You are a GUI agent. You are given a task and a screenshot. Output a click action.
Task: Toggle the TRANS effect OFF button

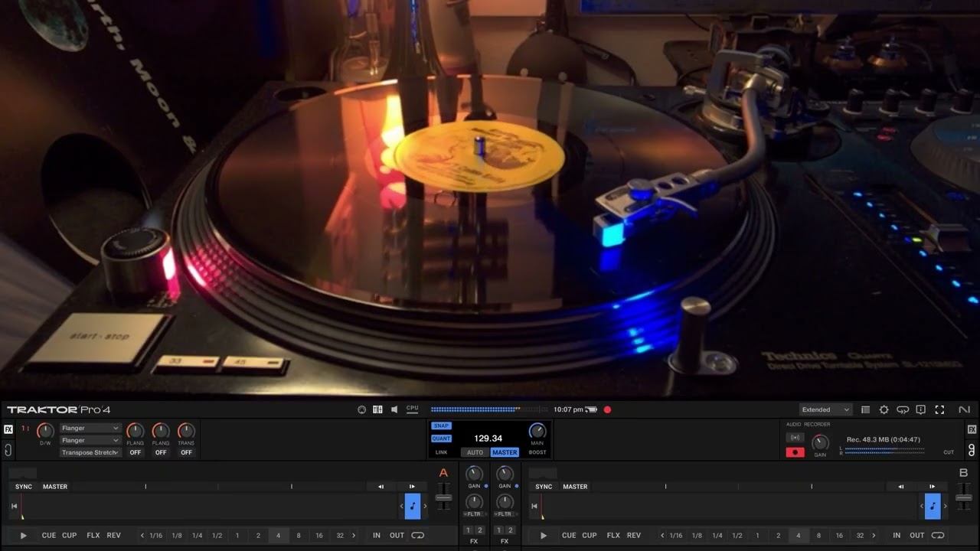click(x=186, y=452)
